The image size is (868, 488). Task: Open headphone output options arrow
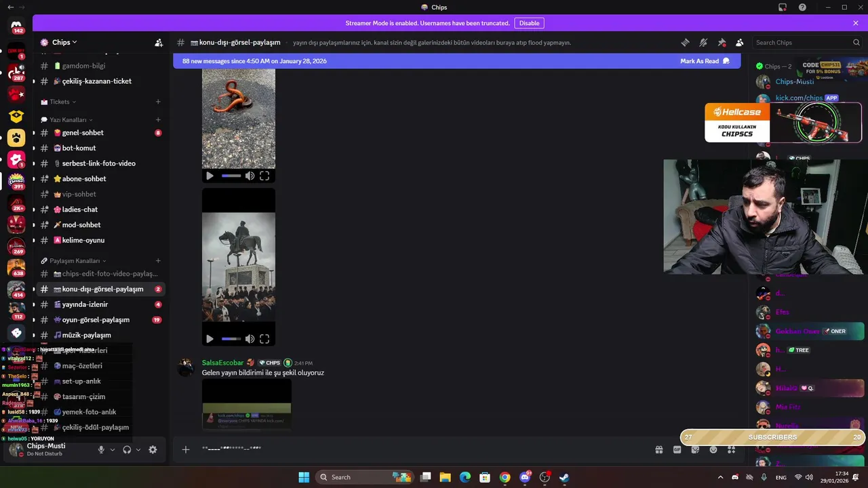coord(138,449)
